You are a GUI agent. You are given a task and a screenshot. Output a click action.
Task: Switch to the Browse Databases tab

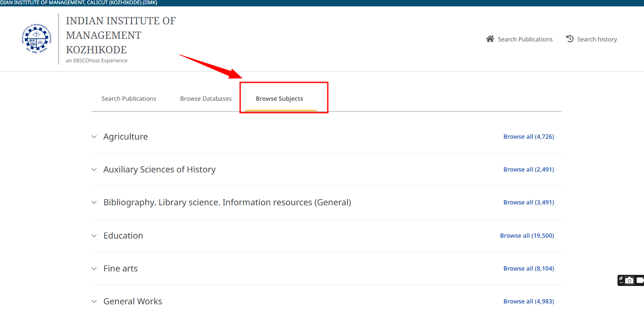tap(206, 99)
